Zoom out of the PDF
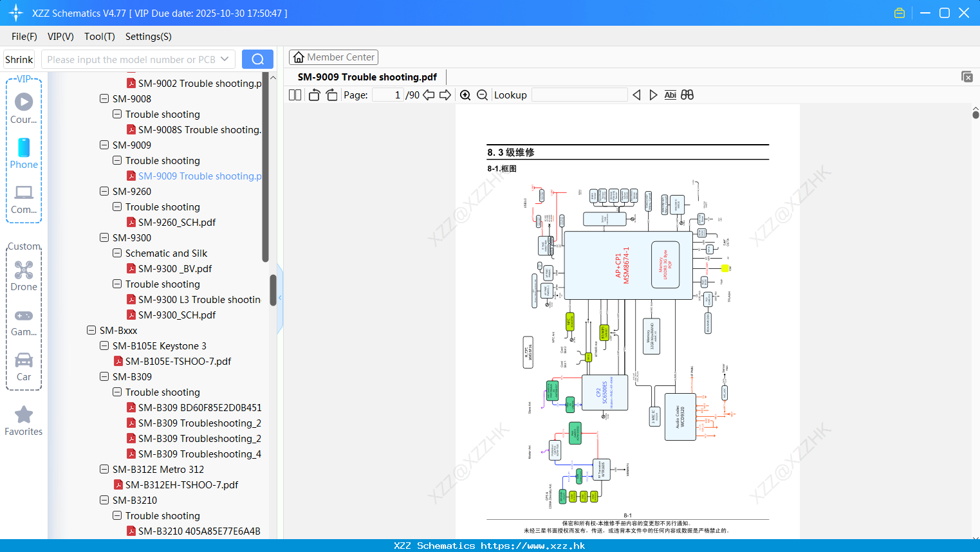 tap(482, 95)
